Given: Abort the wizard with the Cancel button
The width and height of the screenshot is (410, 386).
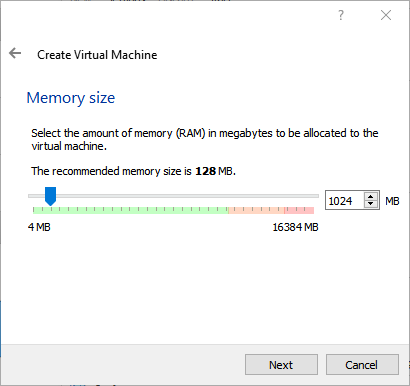Looking at the screenshot, I should (362, 365).
